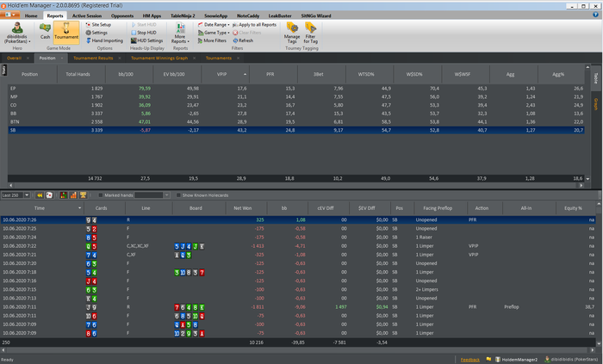Screen dimensions: 603x364
Task: Open TableNinja 2 tab
Action: click(183, 15)
